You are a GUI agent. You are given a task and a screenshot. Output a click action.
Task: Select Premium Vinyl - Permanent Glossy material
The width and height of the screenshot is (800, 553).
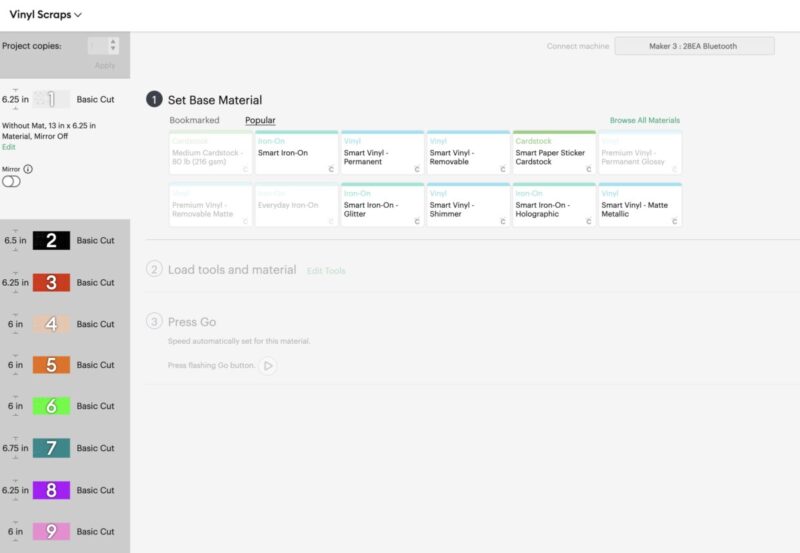coord(640,153)
